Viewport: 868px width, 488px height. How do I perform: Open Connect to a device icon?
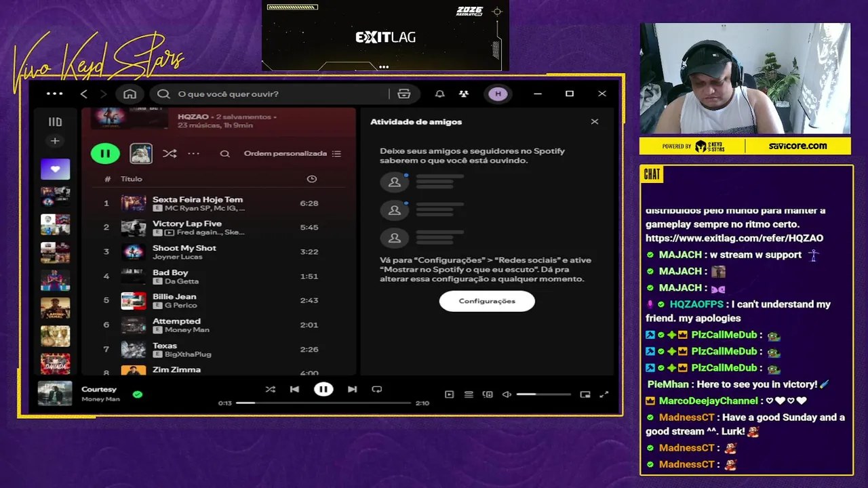[x=488, y=394]
